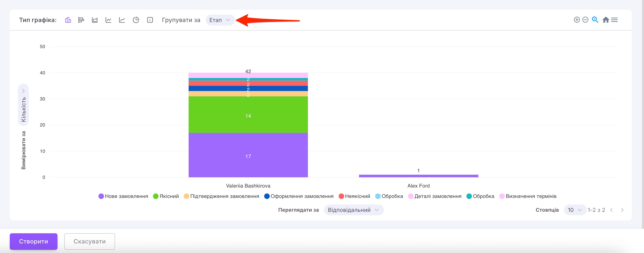Click the Скасувати button
Image resolution: width=644 pixels, height=253 pixels.
[x=90, y=241]
